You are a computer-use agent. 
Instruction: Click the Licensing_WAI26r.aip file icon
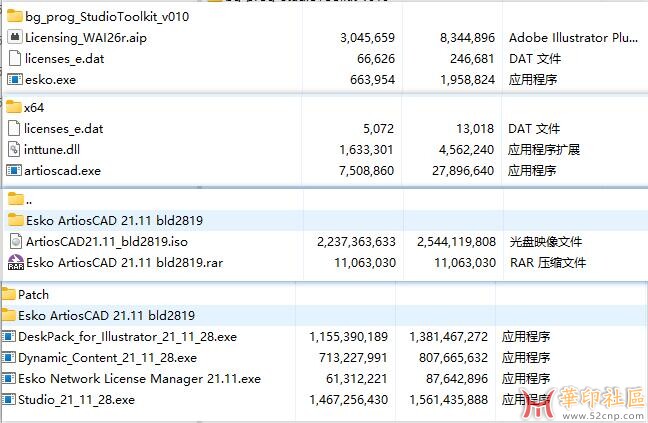click(x=14, y=38)
